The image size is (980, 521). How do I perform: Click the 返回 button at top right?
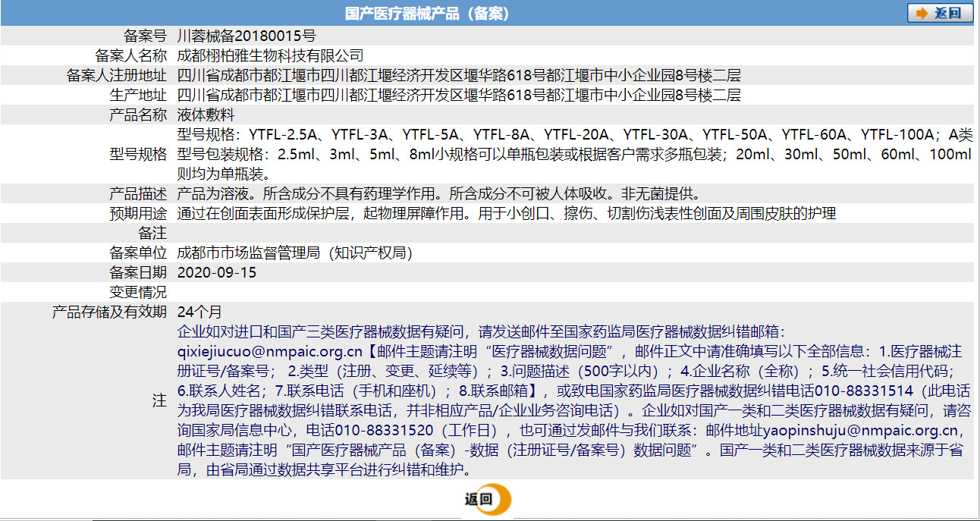(x=941, y=12)
